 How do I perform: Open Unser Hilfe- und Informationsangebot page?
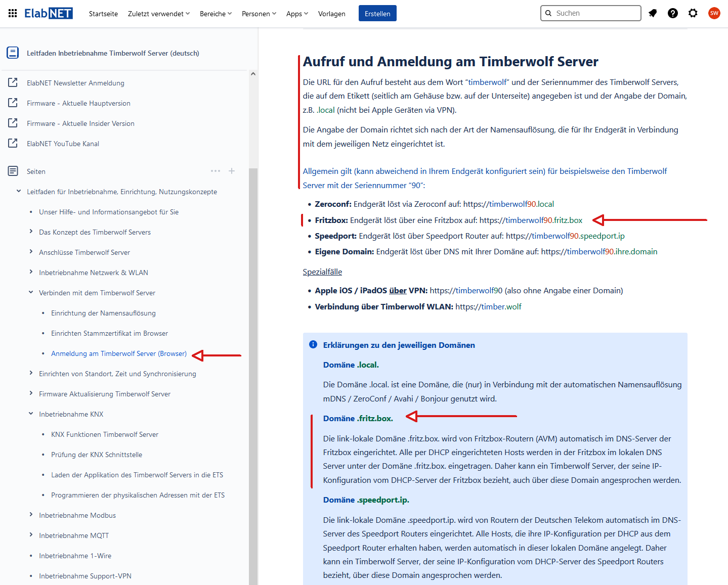point(109,212)
